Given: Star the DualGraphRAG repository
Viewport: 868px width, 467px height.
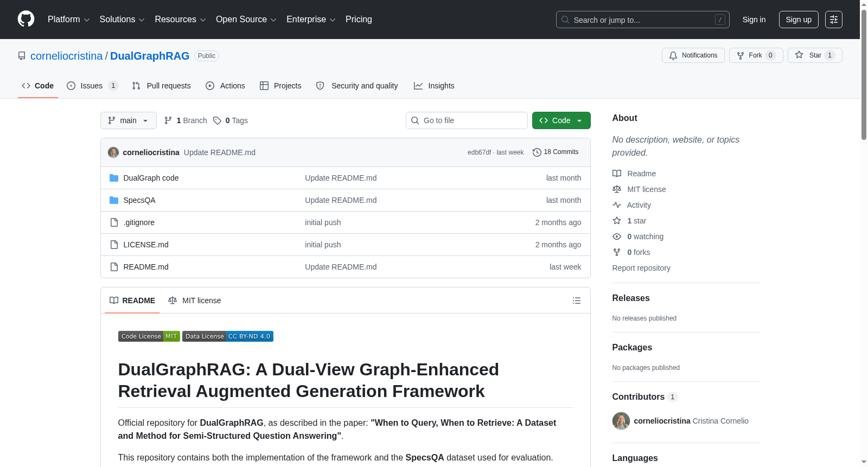Looking at the screenshot, I should [x=815, y=55].
